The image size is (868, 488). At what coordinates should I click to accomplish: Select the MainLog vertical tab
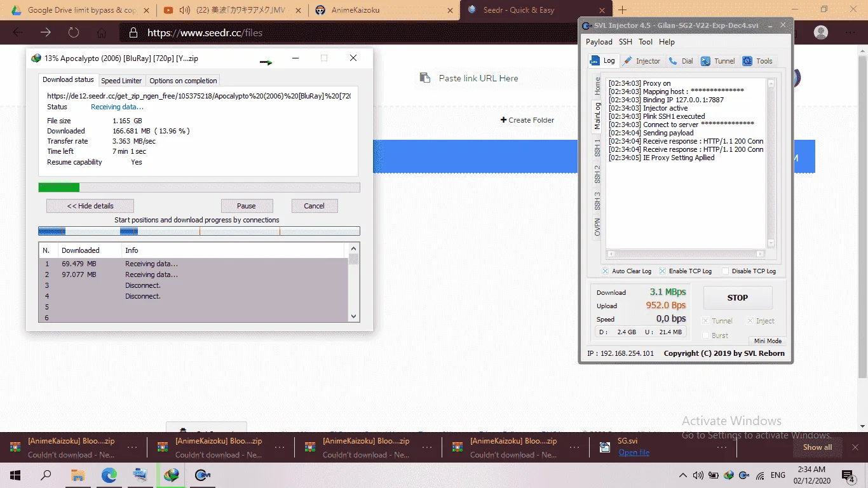(x=597, y=116)
